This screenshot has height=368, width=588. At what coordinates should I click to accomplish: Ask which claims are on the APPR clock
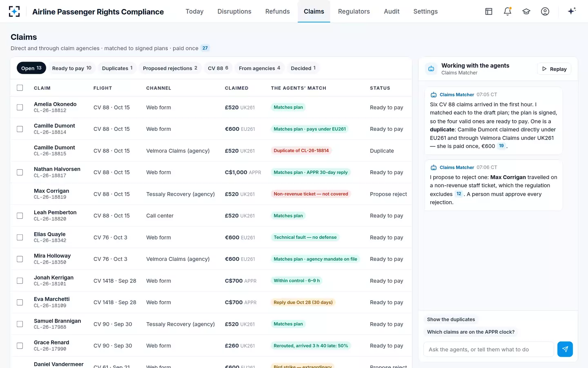471,332
